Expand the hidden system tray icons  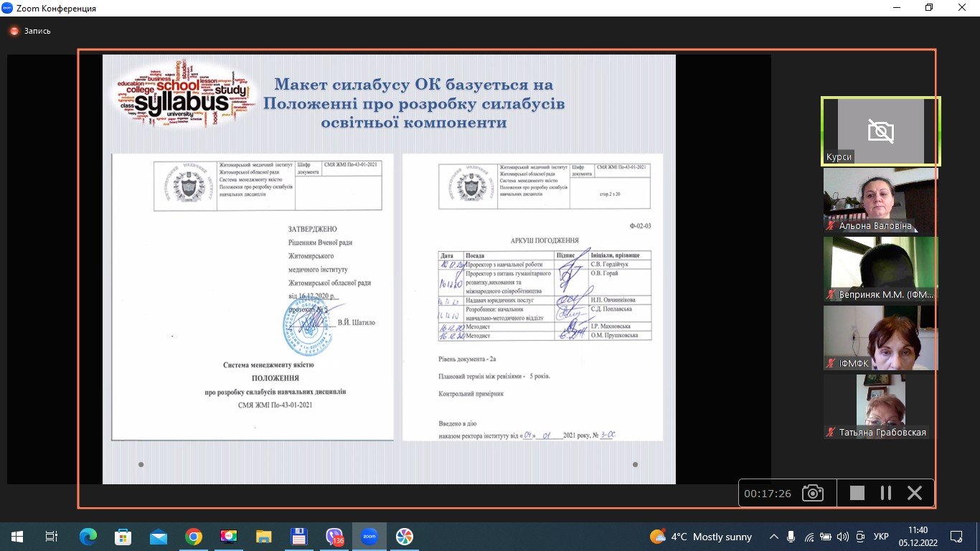point(773,537)
